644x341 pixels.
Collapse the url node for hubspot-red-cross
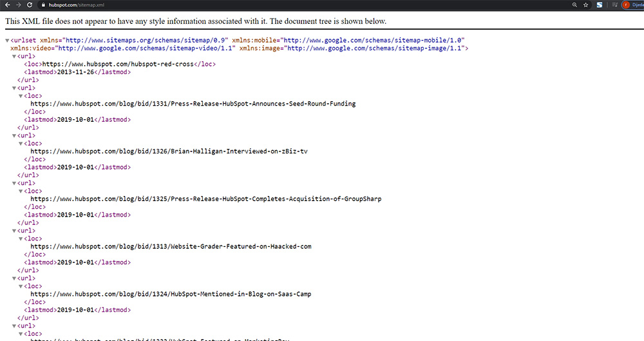(14, 56)
